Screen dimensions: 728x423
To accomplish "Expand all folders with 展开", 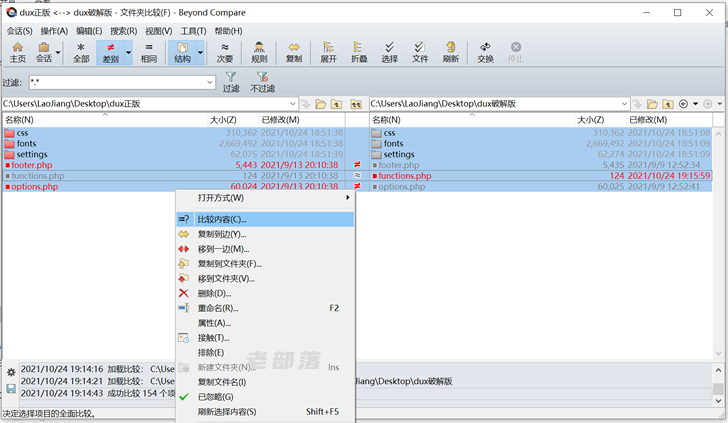I will click(x=328, y=52).
